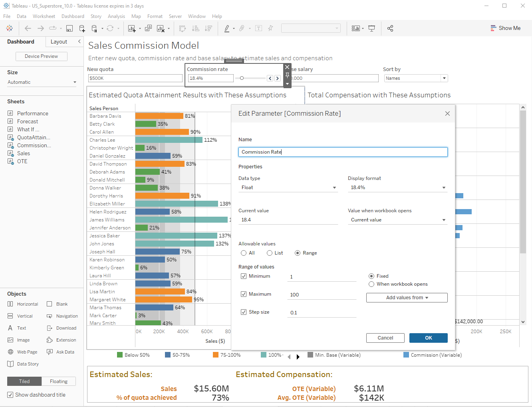Expand the Add values from dropdown
This screenshot has width=532, height=407.
(x=407, y=297)
